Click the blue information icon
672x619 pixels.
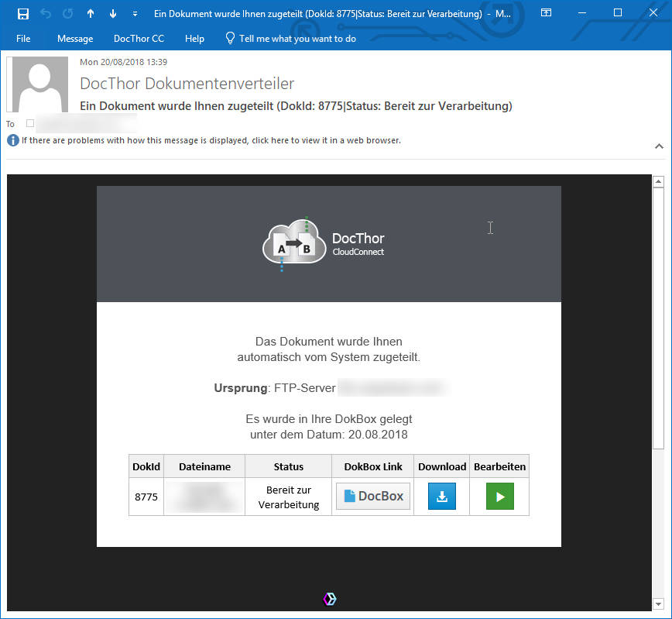(13, 140)
